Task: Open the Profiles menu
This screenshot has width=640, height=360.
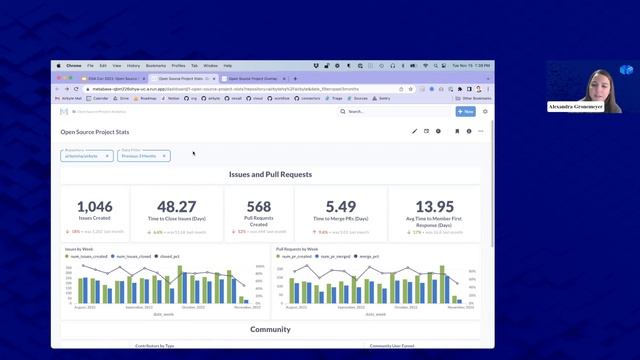Action: (x=178, y=66)
